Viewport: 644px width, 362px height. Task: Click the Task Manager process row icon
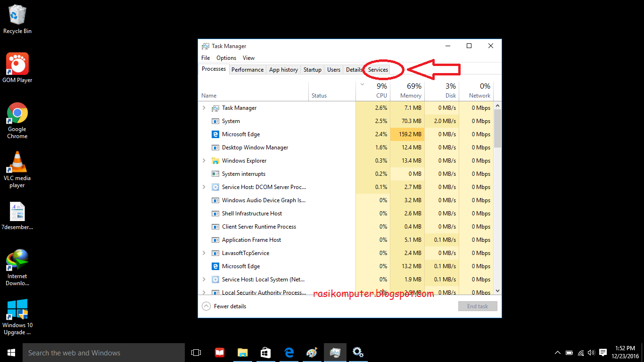pyautogui.click(x=215, y=108)
